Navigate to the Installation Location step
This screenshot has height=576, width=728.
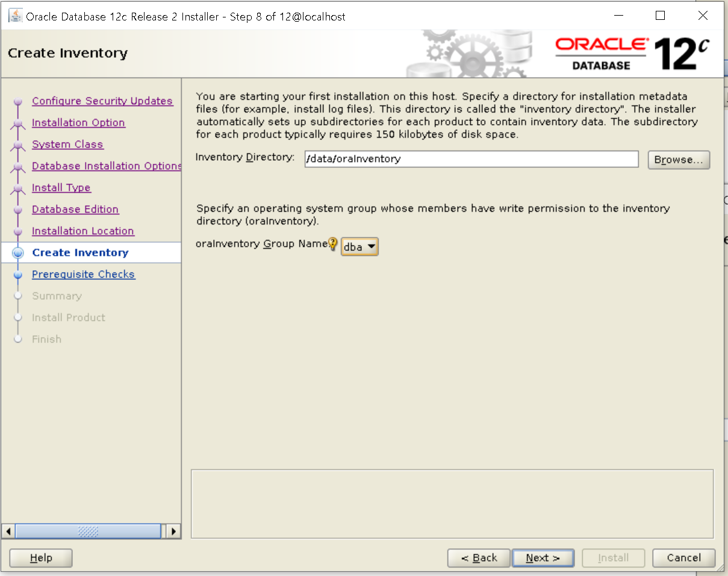click(x=83, y=231)
